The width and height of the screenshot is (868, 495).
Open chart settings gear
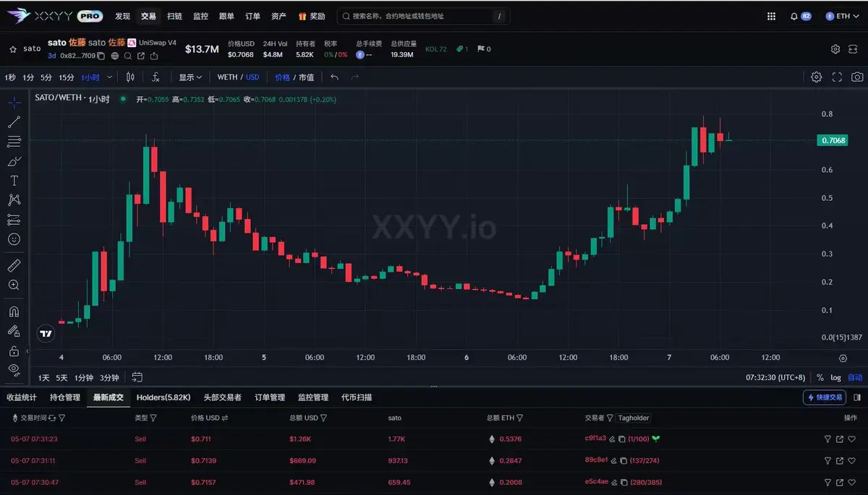[816, 77]
